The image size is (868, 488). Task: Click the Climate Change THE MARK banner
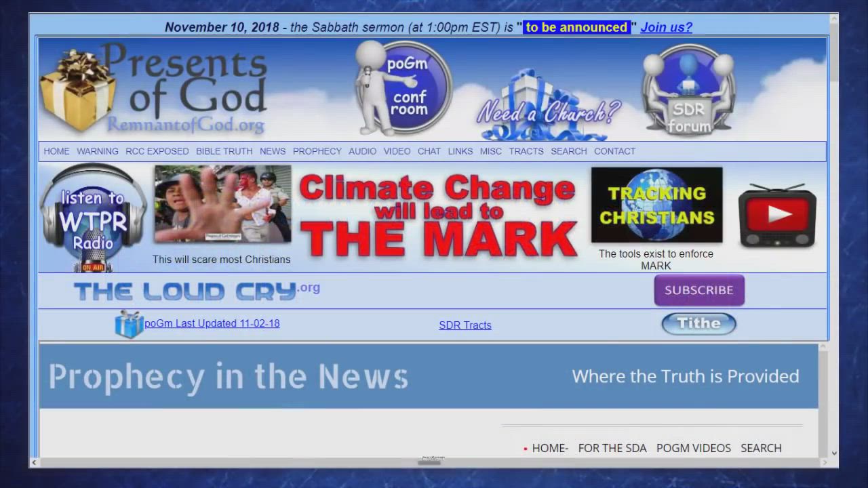point(437,216)
